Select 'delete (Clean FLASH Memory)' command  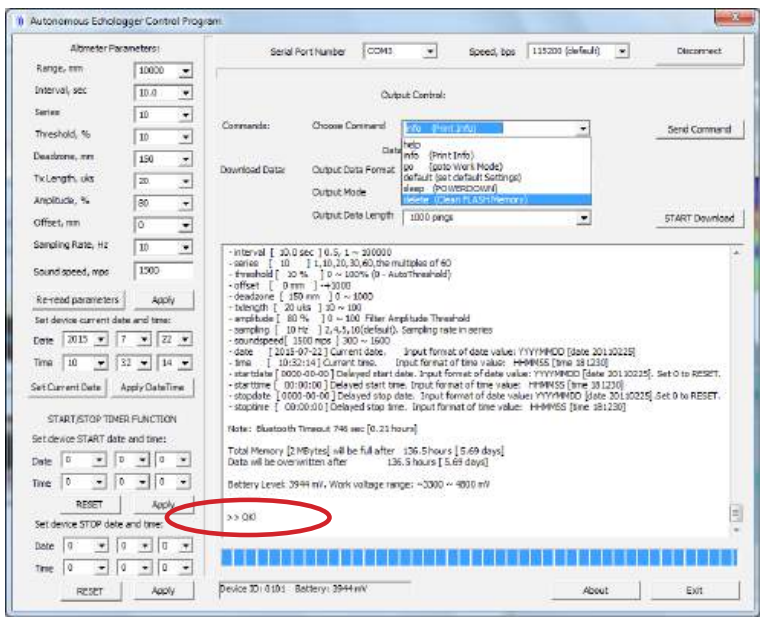coord(464,199)
